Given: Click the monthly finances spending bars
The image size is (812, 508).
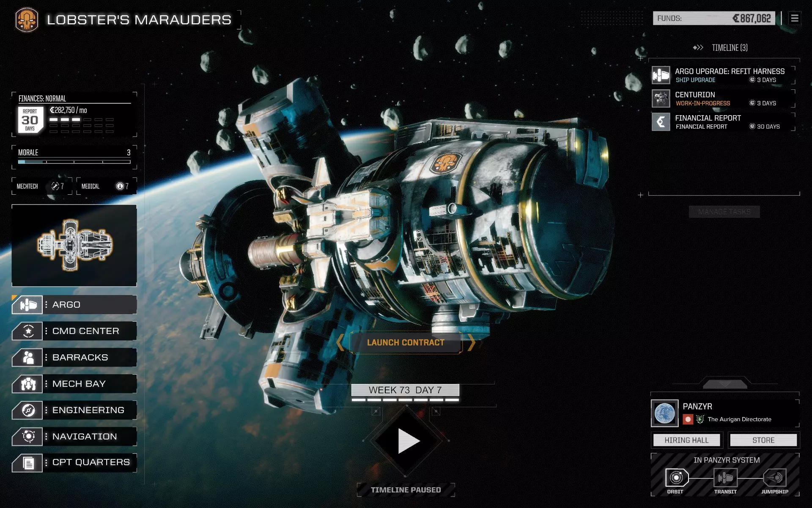Looking at the screenshot, I should pos(82,125).
